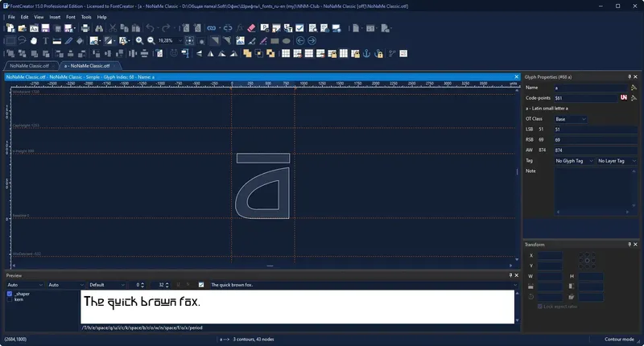Open the Save dropdown arrow in toolbar
Viewport: 644px width, 346px height.
coord(75,28)
